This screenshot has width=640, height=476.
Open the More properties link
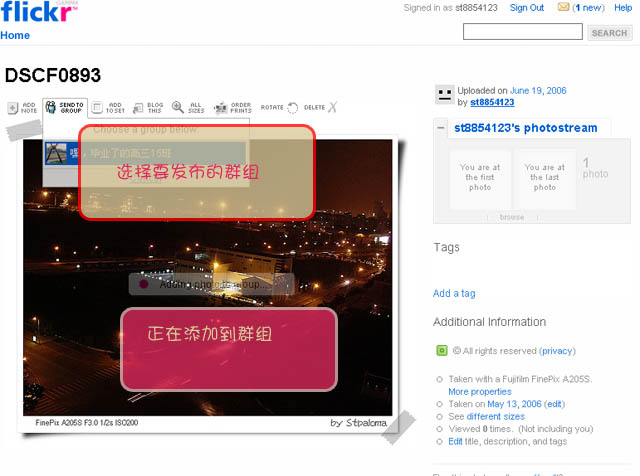point(480,391)
